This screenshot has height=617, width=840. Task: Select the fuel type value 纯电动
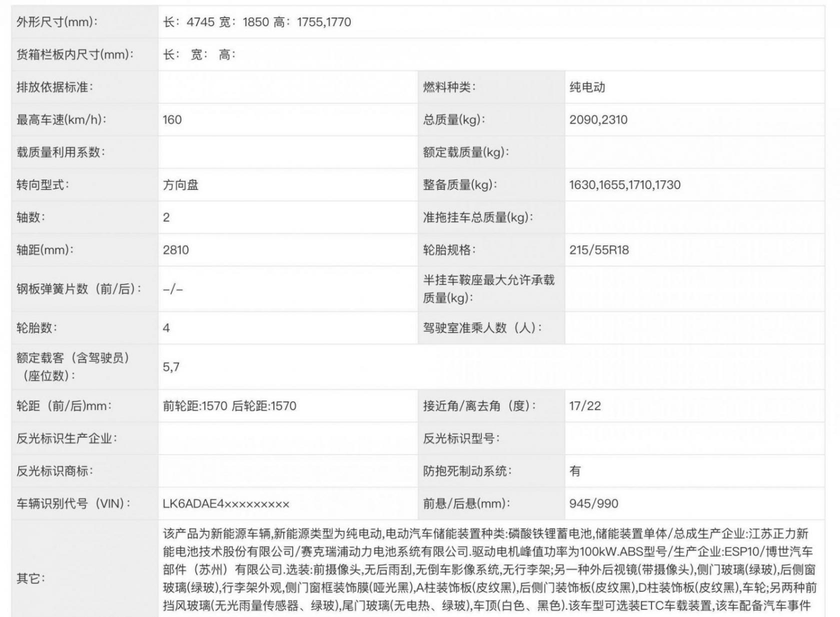588,86
